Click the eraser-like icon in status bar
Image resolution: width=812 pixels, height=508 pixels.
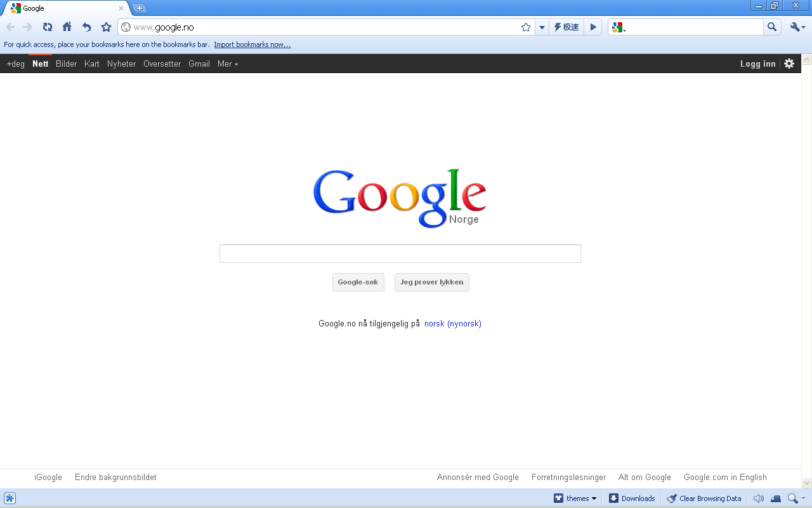[x=776, y=498]
